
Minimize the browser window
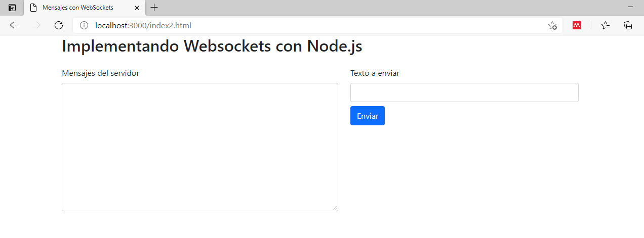(630, 8)
